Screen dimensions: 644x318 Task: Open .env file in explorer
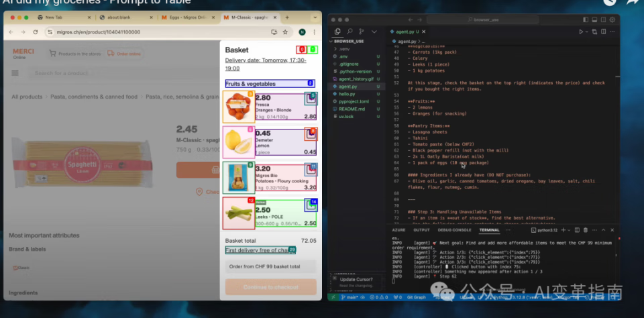pyautogui.click(x=343, y=56)
